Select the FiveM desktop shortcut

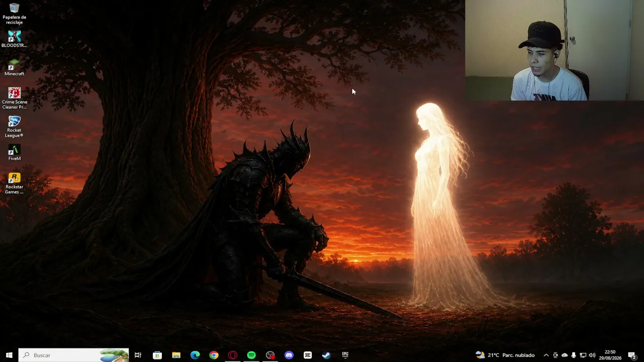pyautogui.click(x=14, y=153)
